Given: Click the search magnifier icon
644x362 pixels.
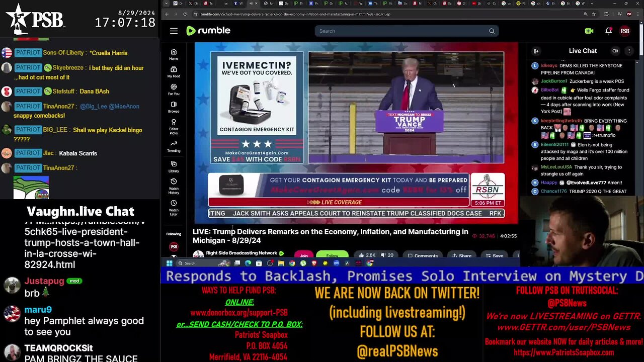Looking at the screenshot, I should pos(492,31).
